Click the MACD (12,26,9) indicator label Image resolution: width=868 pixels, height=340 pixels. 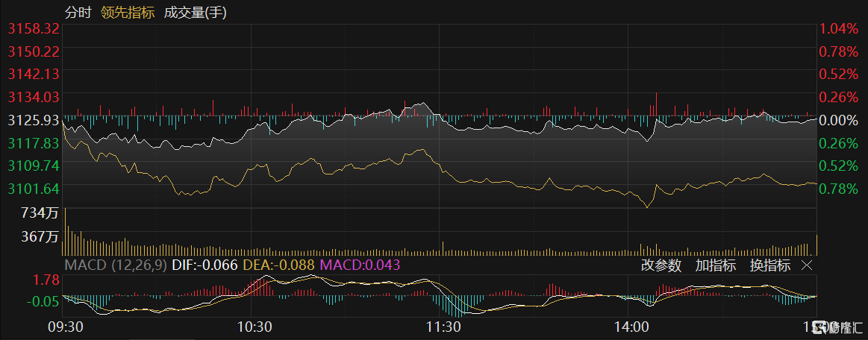pos(116,265)
